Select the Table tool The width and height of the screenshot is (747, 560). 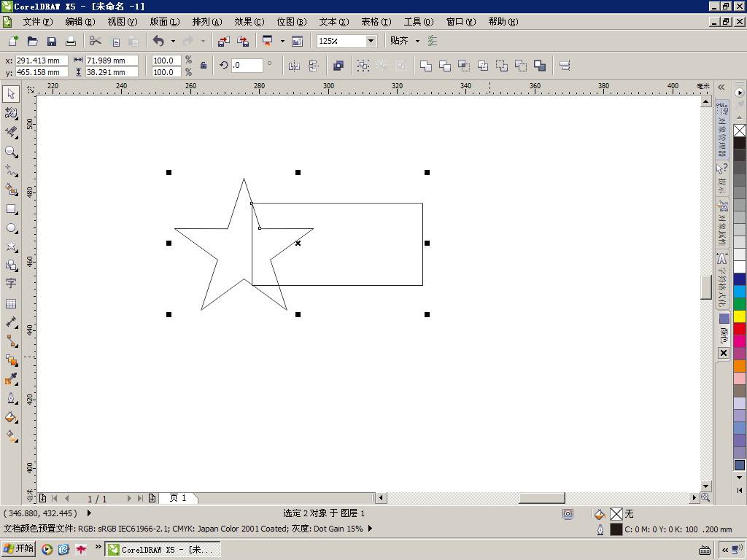[x=11, y=303]
